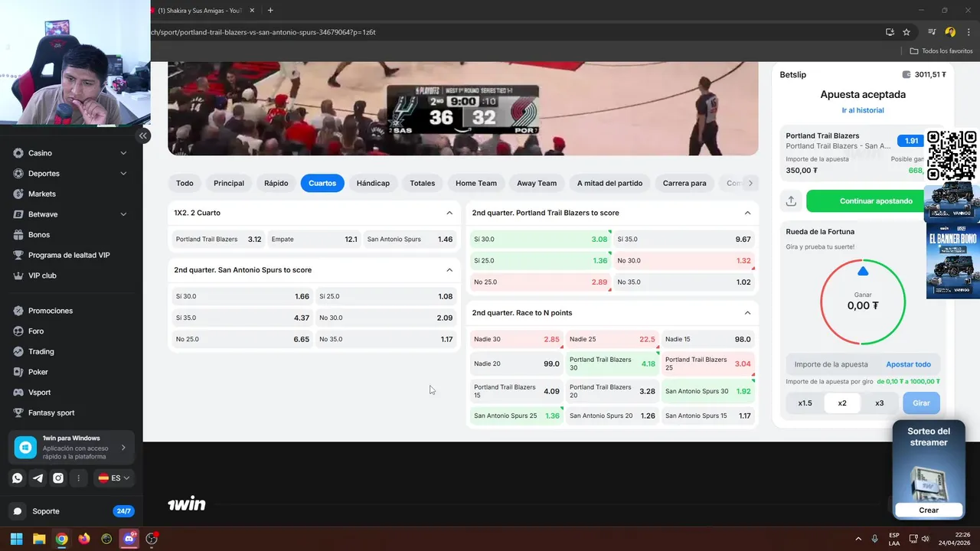Open more social links dots
980x551 pixels.
click(x=78, y=478)
